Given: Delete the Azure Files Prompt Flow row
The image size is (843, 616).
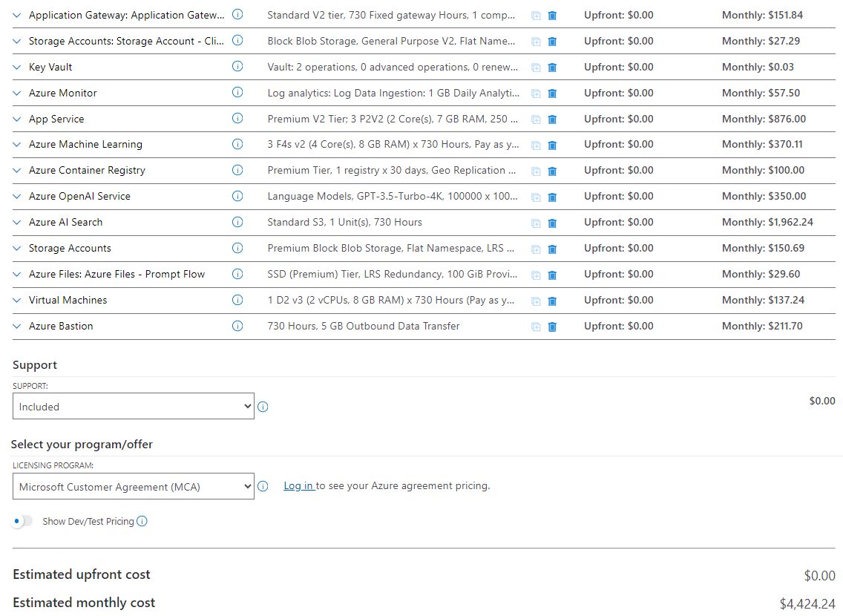Looking at the screenshot, I should (x=552, y=275).
